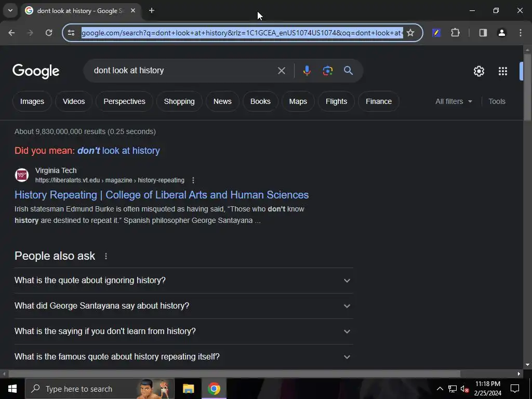Bookmark this page with the star icon
Screen dimensions: 532x399
click(410, 33)
